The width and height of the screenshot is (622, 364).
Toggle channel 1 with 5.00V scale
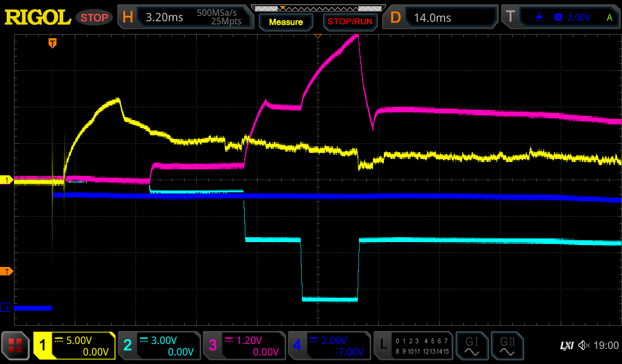pos(75,346)
